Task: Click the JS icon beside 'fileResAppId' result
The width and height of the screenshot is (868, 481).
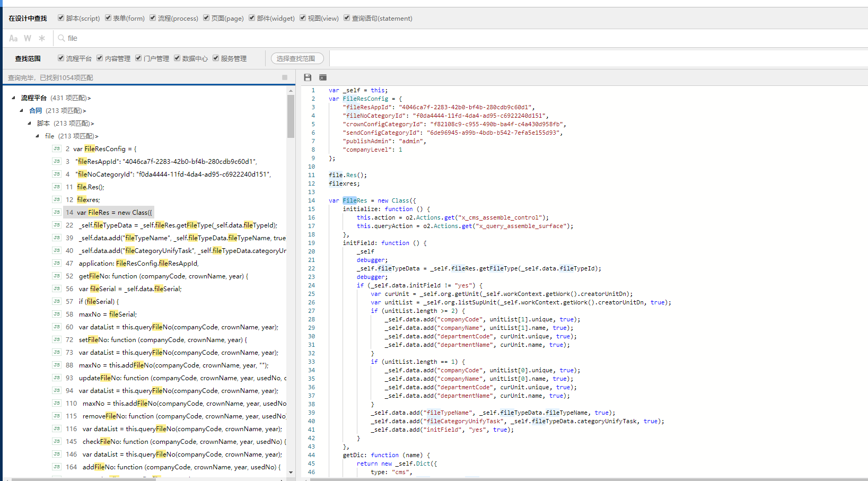Action: 57,161
